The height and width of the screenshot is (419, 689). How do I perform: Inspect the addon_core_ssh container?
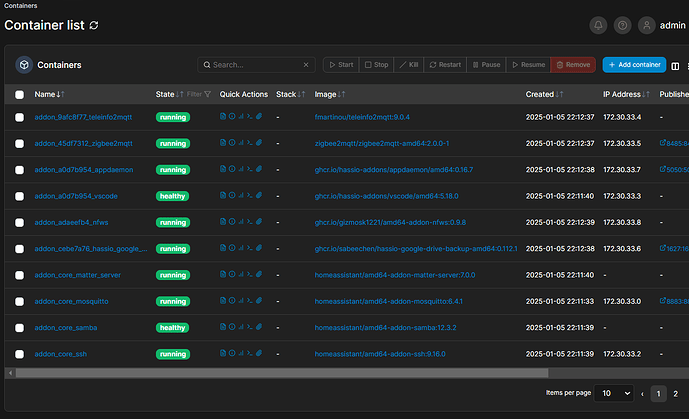pyautogui.click(x=232, y=354)
